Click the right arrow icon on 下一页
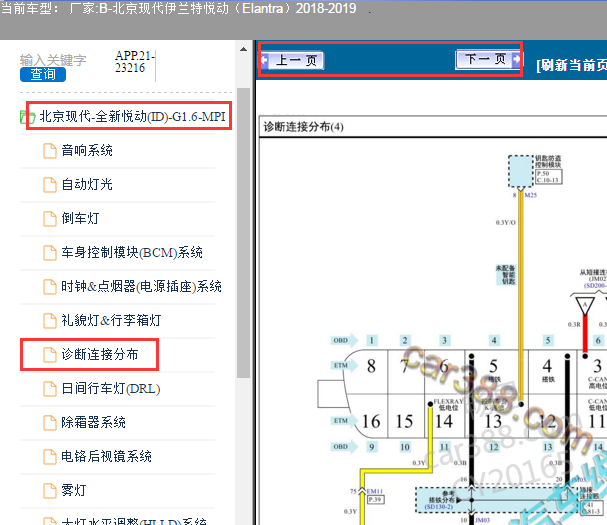607x525 pixels. [x=516, y=59]
